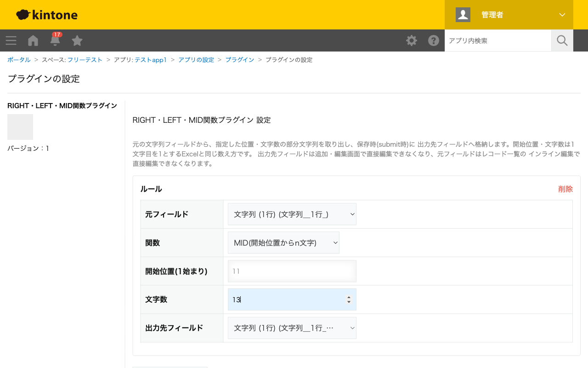Click the RIGHT・LEFT・MID関数プラグイン 設定 heading
This screenshot has width=588, height=368.
point(202,120)
